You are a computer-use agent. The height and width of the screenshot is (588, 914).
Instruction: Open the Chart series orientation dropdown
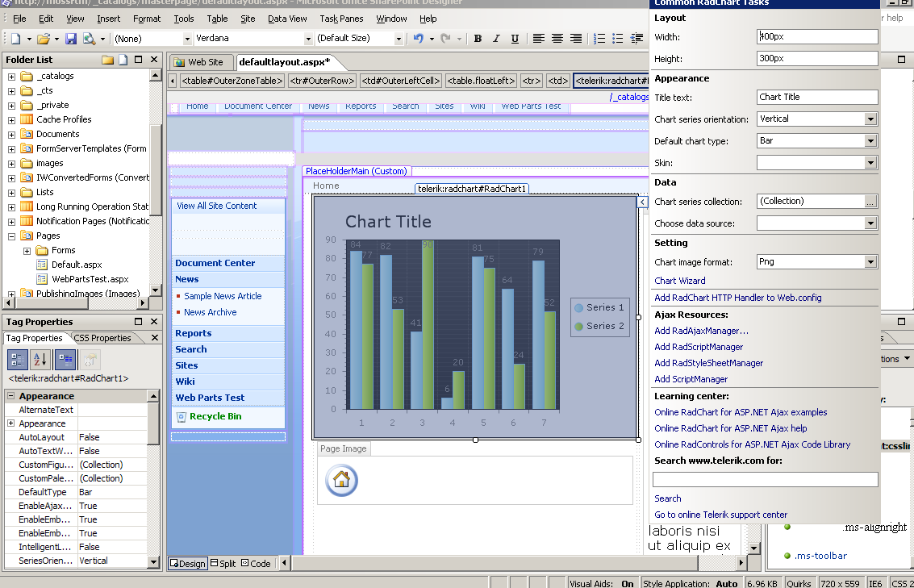point(870,119)
